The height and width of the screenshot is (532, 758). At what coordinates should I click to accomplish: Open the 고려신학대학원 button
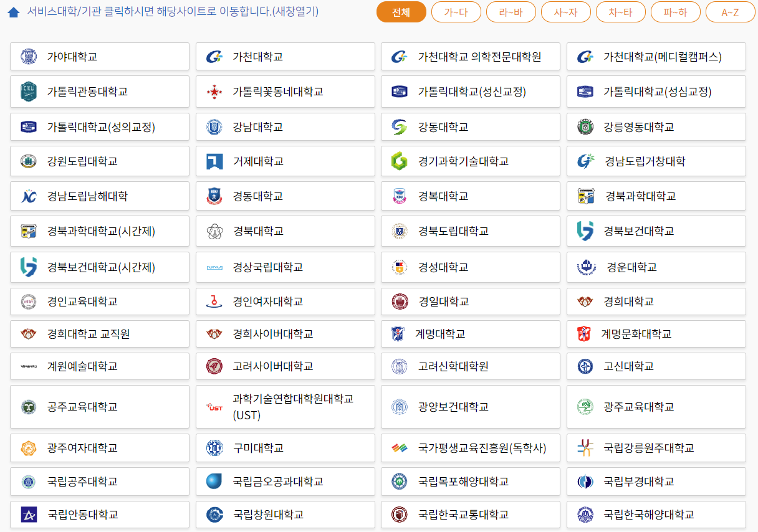pos(471,366)
